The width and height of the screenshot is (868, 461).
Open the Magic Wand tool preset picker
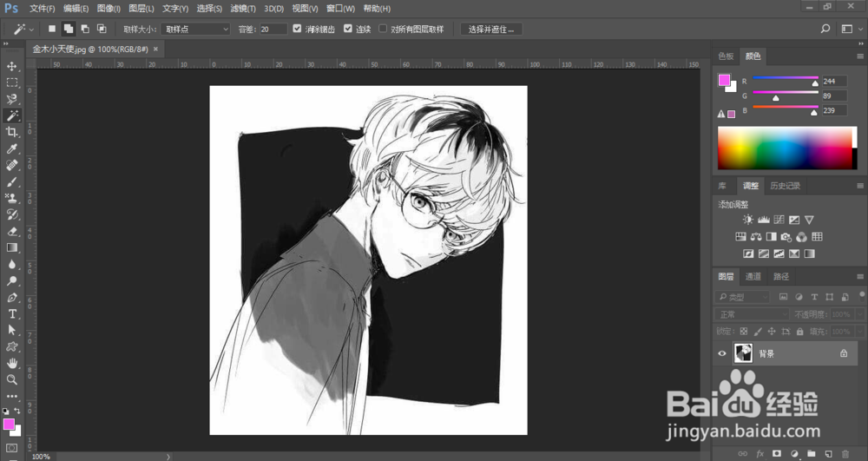[23, 29]
